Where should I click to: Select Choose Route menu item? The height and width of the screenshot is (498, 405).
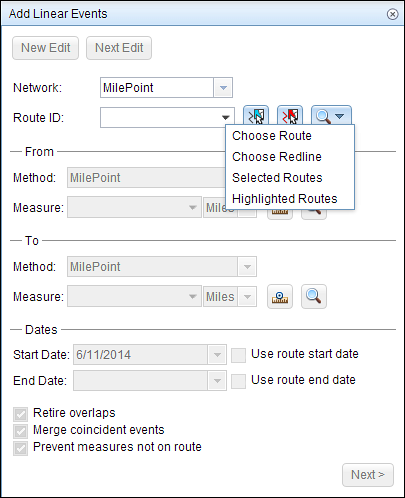pyautogui.click(x=290, y=136)
